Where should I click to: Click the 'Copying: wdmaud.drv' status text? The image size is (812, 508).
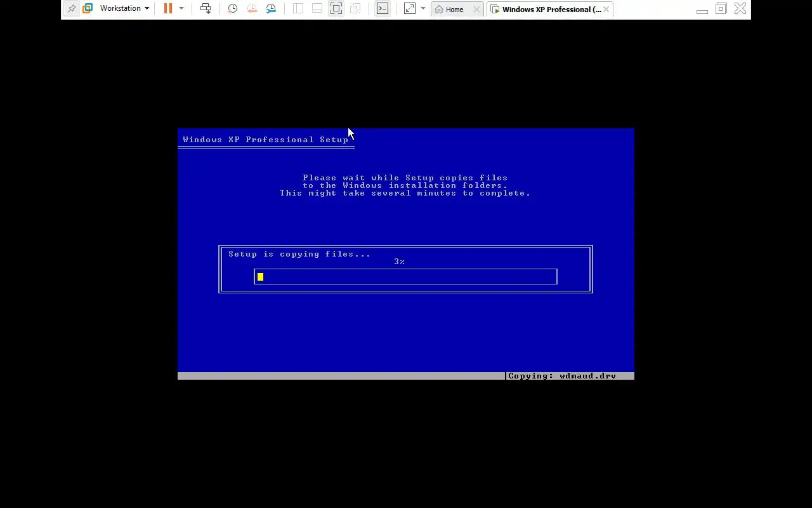tap(562, 376)
